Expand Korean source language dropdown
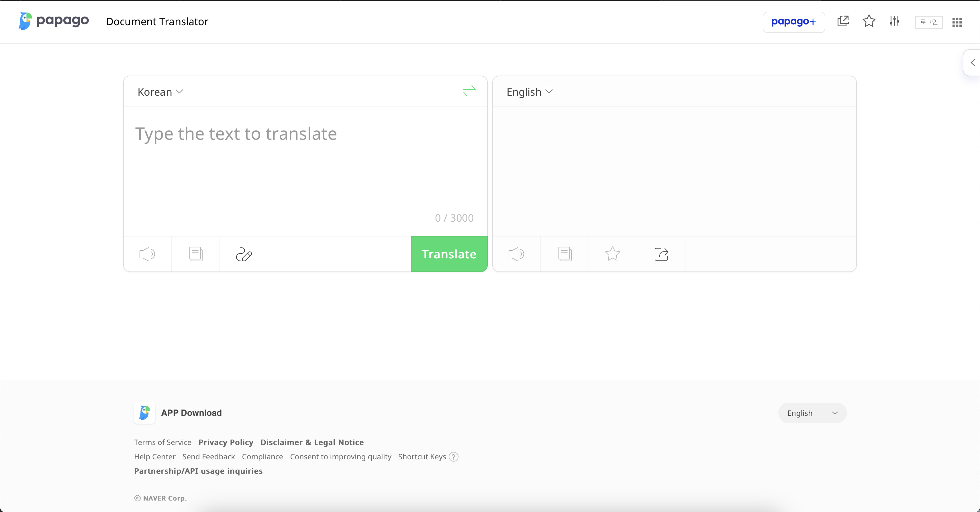Image resolution: width=980 pixels, height=512 pixels. pyautogui.click(x=160, y=92)
